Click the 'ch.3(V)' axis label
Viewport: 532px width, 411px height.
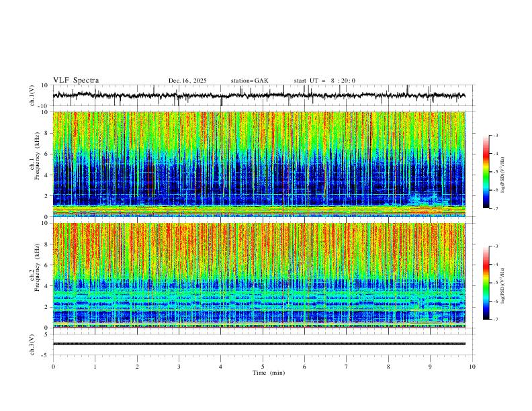pos(32,345)
